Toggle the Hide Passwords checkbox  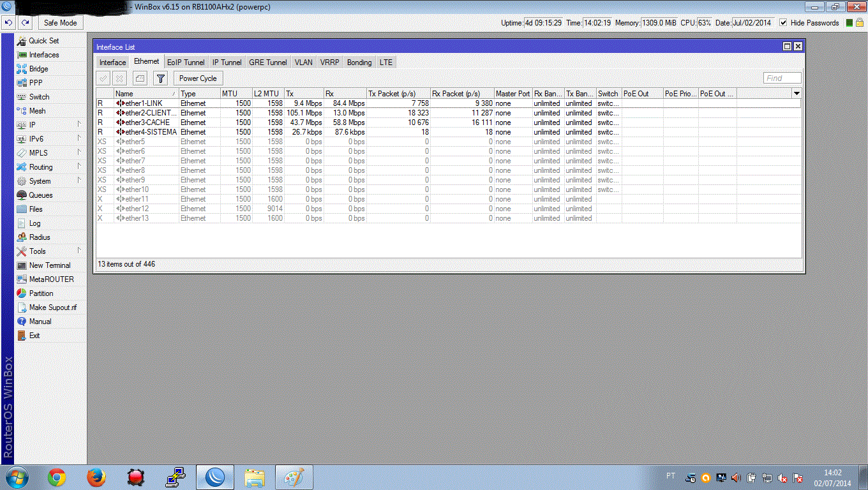coord(783,23)
